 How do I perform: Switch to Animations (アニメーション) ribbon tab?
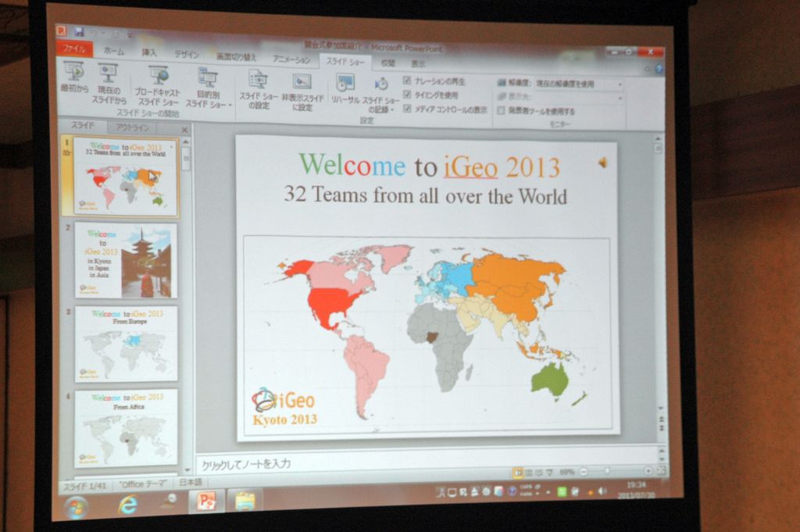(291, 59)
